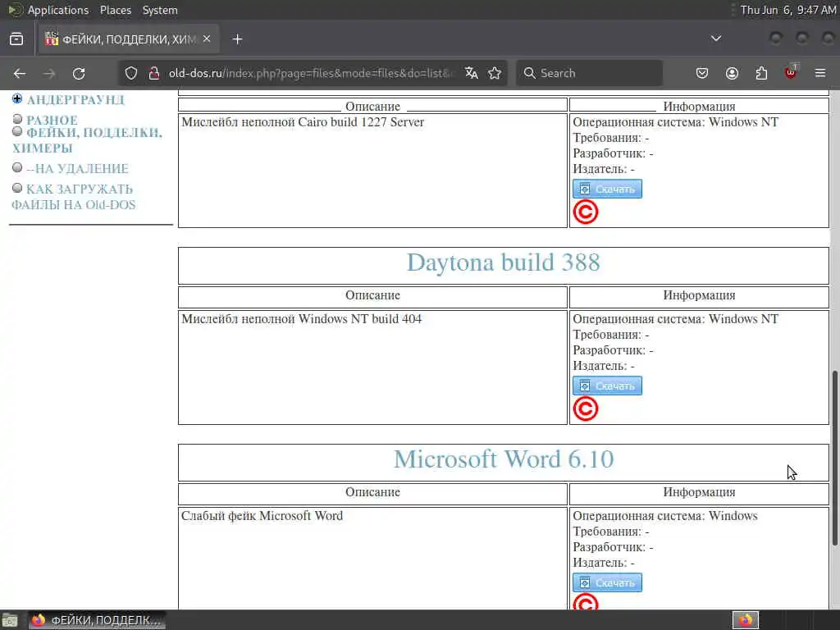840x630 pixels.
Task: Click text Мислейбл неполной Windows NT build 404
Action: [302, 319]
